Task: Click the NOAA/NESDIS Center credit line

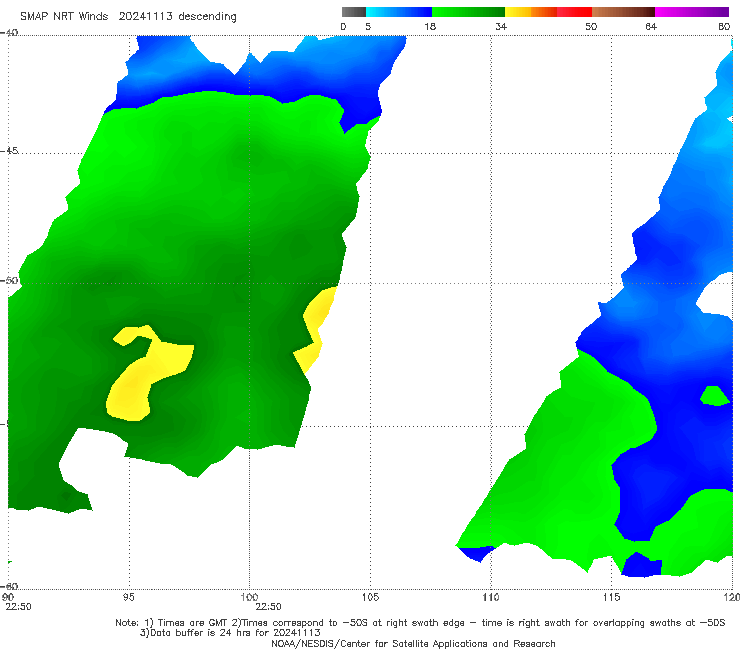Action: pos(413,644)
